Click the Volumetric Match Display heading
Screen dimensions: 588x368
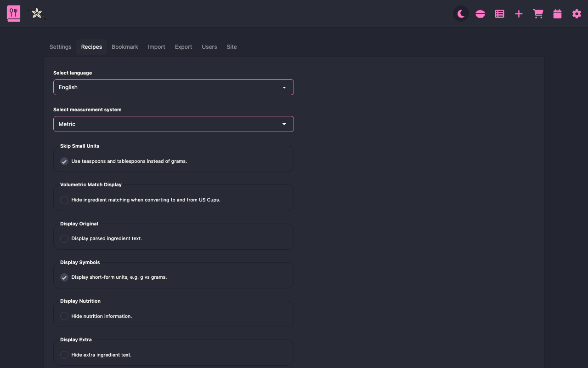pyautogui.click(x=91, y=184)
